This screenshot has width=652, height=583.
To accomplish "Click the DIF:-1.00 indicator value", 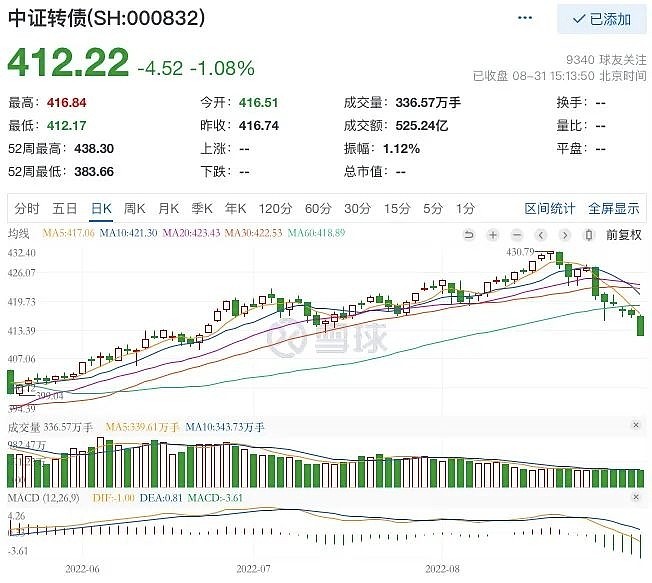I will click(x=114, y=498).
